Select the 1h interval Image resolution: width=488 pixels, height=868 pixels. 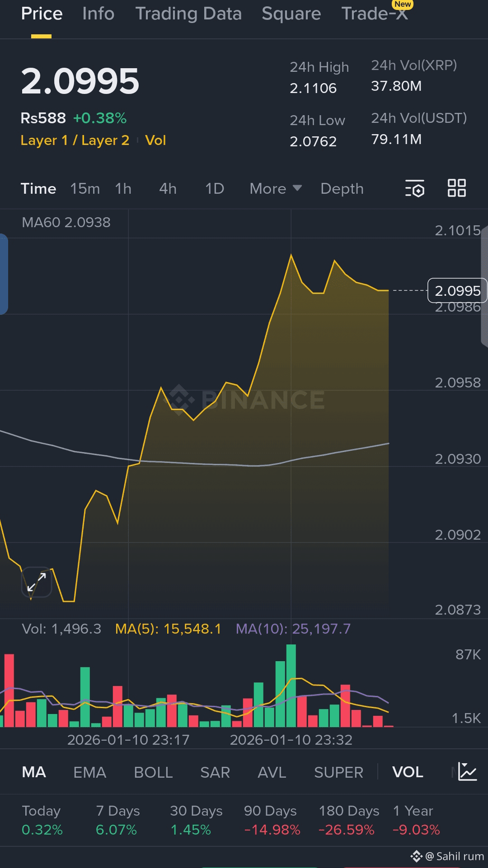[123, 188]
